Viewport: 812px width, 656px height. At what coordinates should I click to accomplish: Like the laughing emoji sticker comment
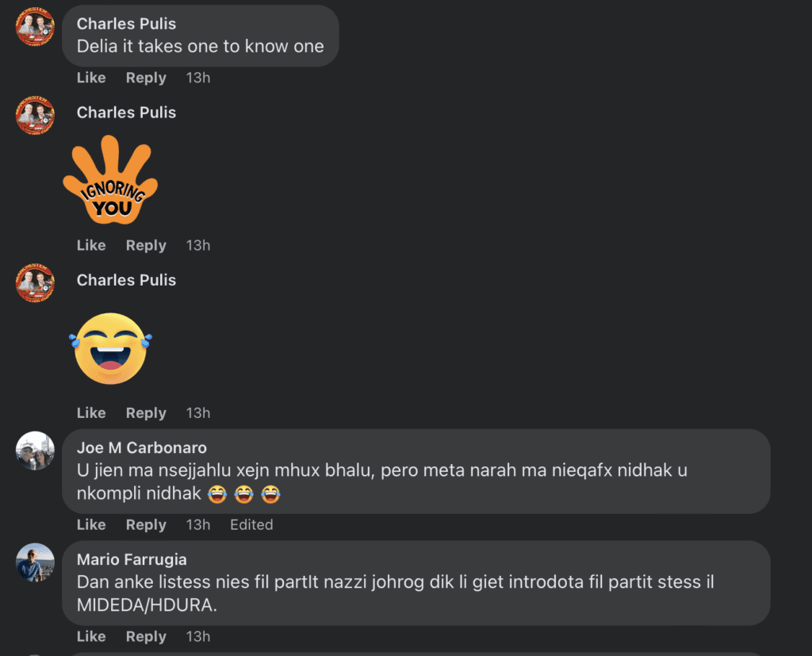click(x=91, y=412)
